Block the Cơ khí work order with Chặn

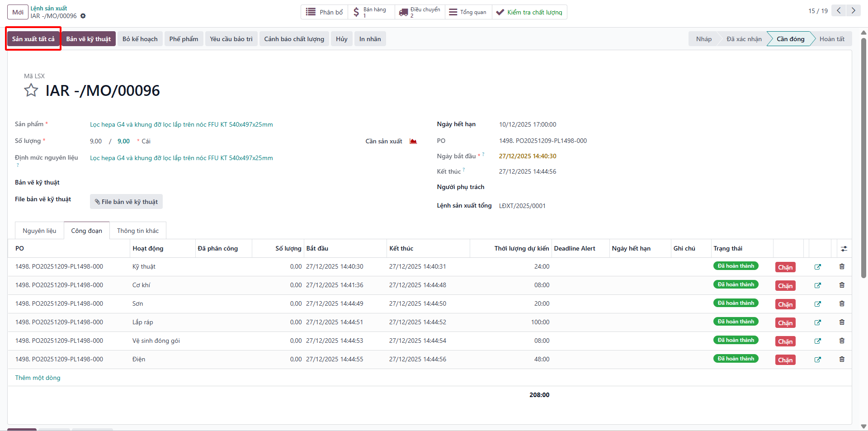pyautogui.click(x=785, y=286)
